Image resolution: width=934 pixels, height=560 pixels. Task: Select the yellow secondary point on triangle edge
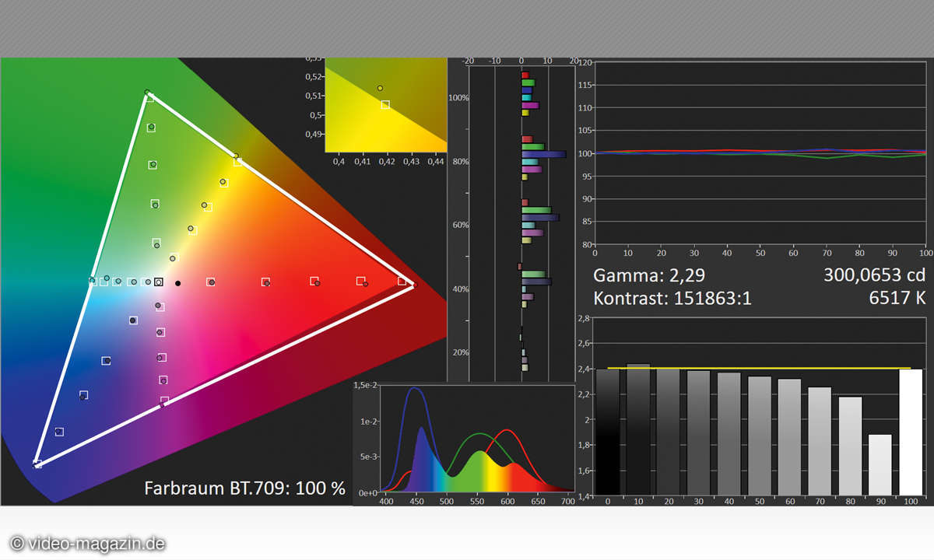[237, 160]
